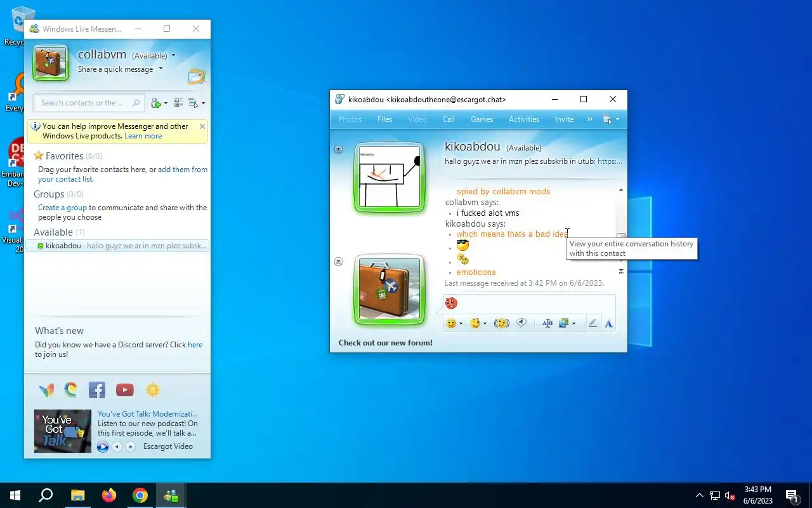The image size is (812, 508).
Task: Change the contact list layout icon
Action: 178,103
